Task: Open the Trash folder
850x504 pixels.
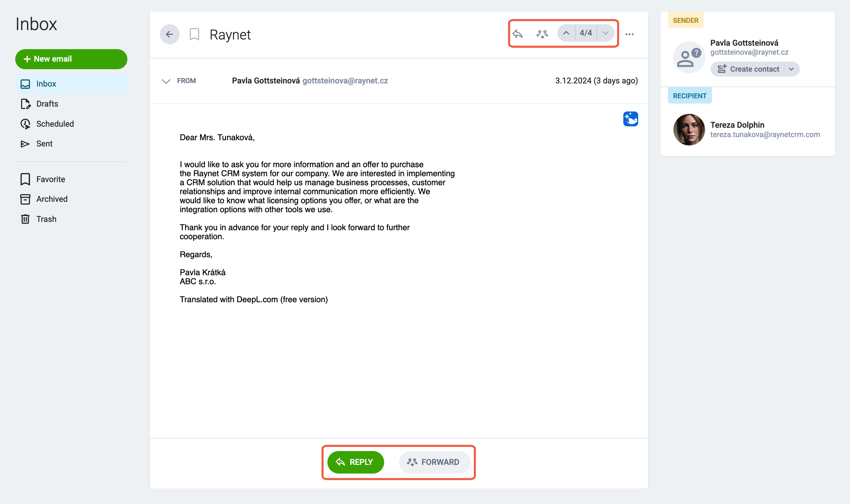Action: 71,219
